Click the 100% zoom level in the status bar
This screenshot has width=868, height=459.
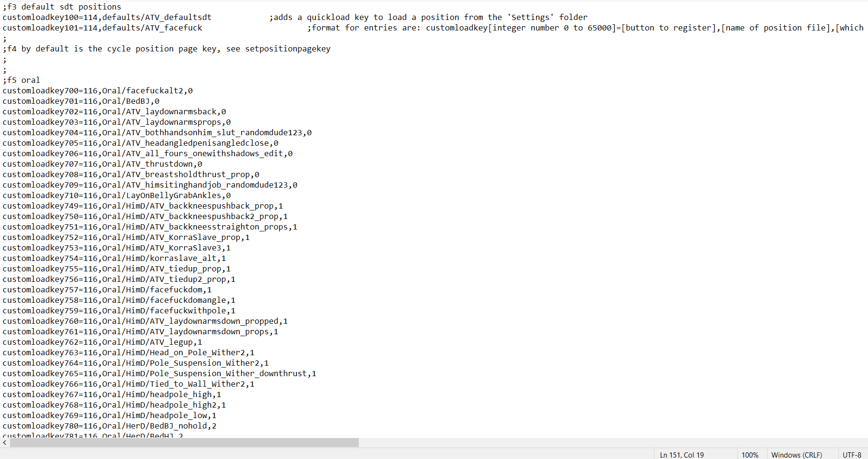tap(750, 455)
